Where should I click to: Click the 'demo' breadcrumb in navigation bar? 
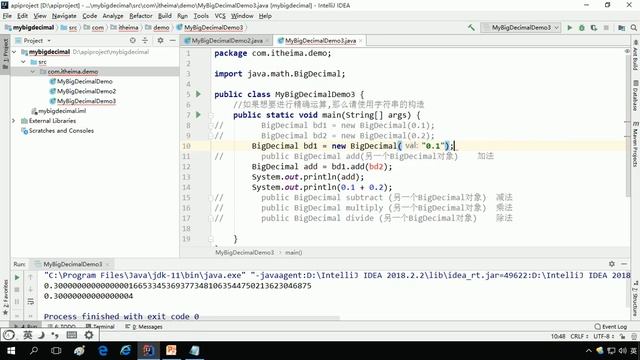(x=161, y=27)
